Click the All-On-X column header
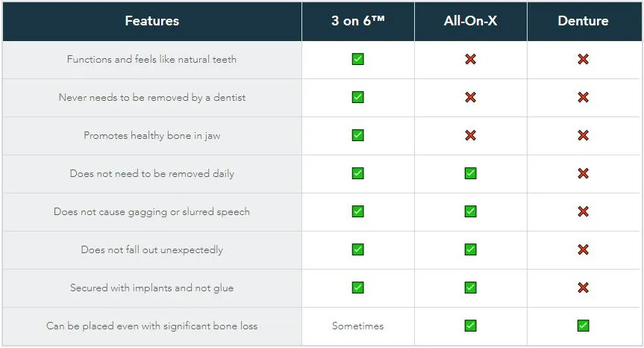Viewport: 644px width, 348px height. pyautogui.click(x=470, y=21)
